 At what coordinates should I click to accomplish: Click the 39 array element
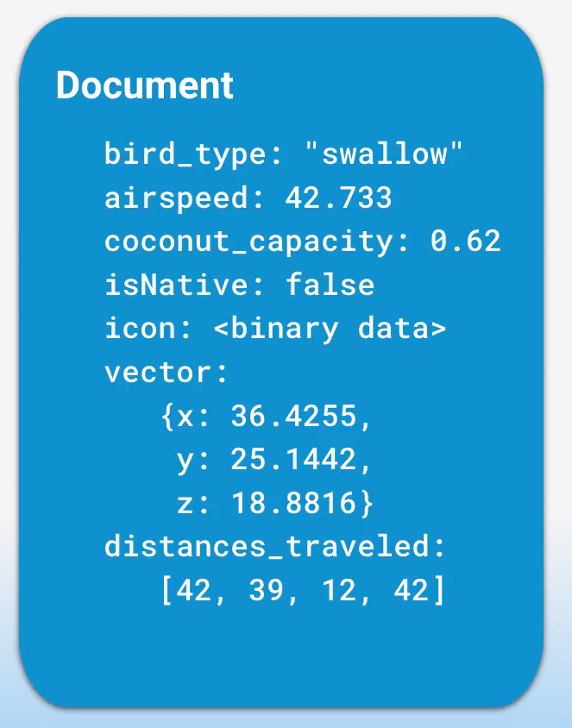pos(267,590)
